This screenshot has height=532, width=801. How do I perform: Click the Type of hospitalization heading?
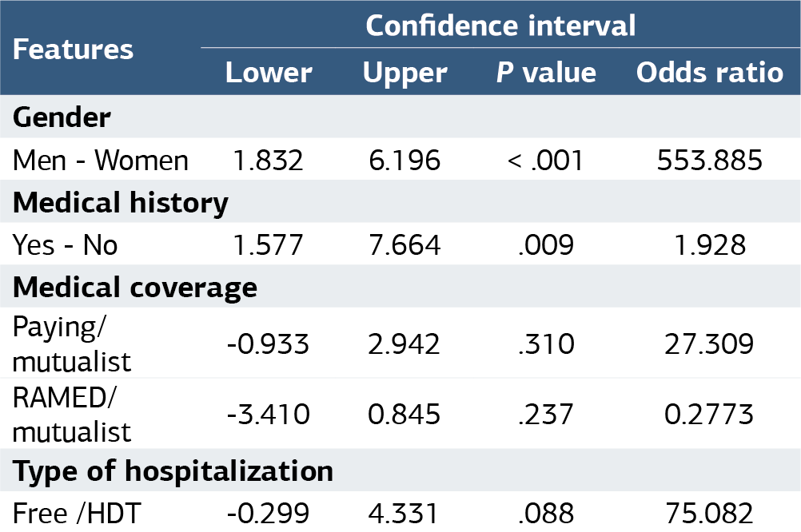[x=173, y=470]
